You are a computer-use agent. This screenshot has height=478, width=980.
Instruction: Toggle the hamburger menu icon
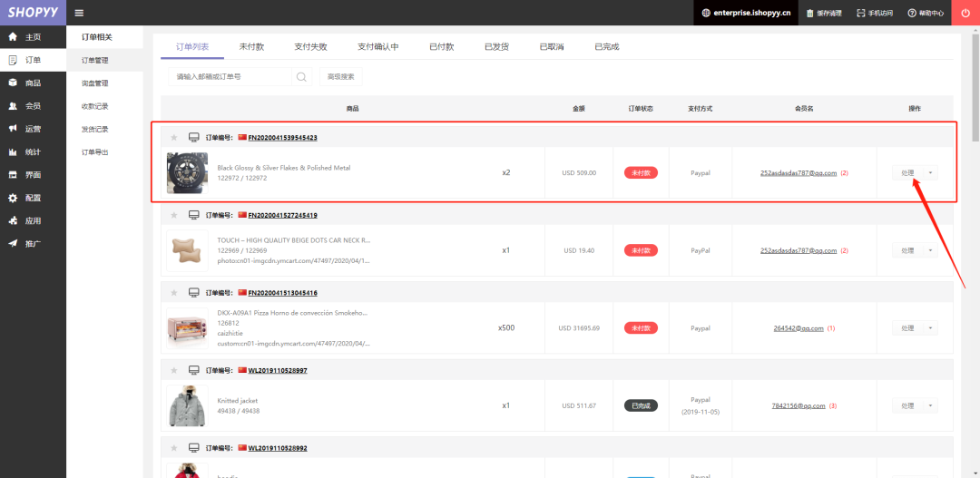tap(79, 13)
